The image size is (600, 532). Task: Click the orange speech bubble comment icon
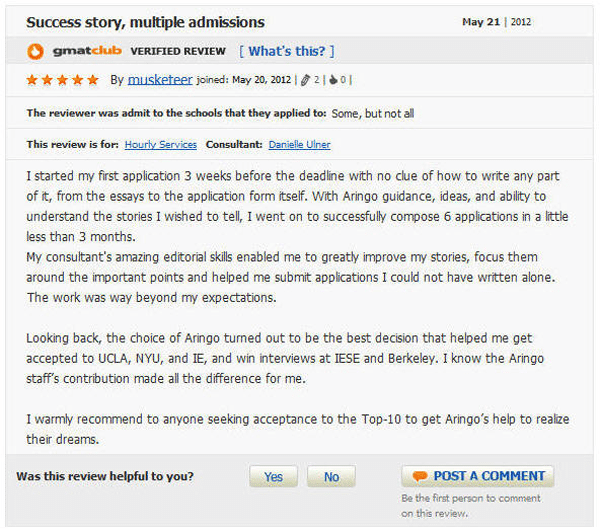coord(420,476)
